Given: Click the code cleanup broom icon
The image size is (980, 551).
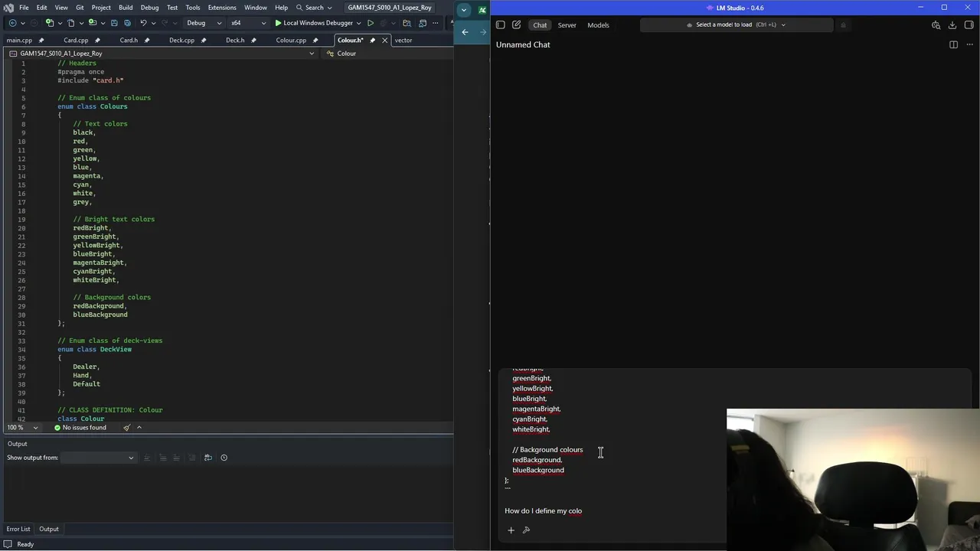Looking at the screenshot, I should 127,428.
